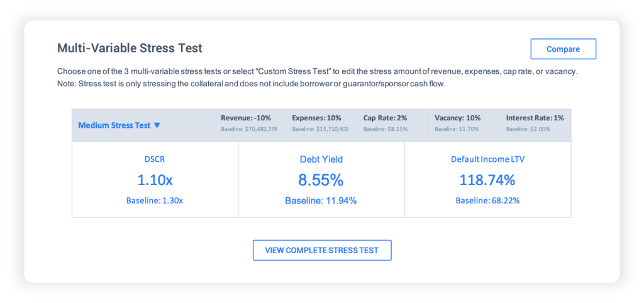Click the LTV Baseline: 68.22% text
644x303 pixels.
point(487,201)
